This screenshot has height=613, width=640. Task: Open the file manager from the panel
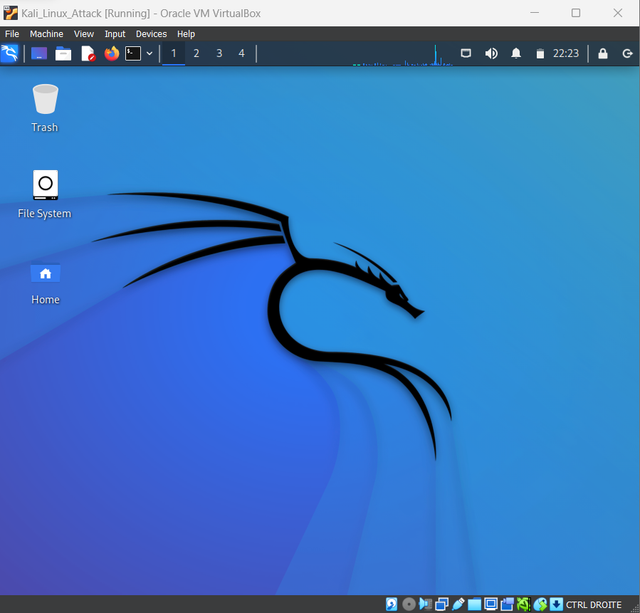point(63,53)
